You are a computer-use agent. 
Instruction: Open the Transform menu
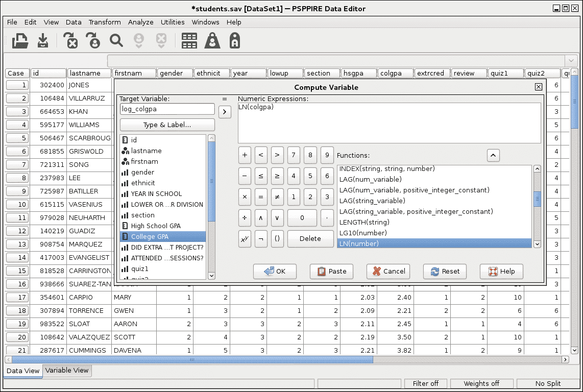(x=105, y=22)
